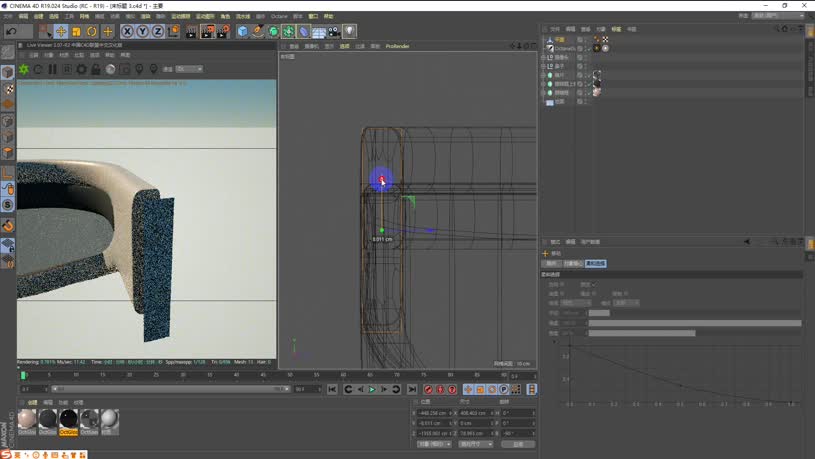Click the Record Active Objects button
The image size is (815, 459).
click(428, 389)
